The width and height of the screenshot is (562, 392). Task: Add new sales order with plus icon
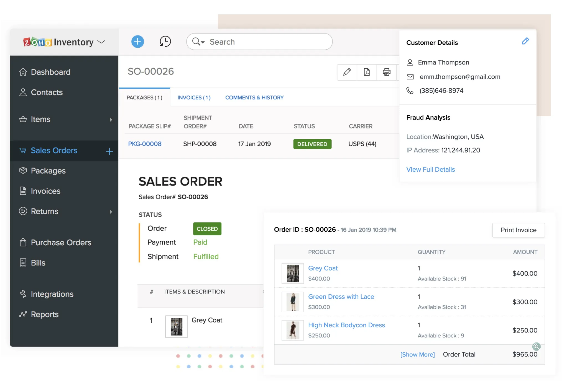click(x=109, y=151)
